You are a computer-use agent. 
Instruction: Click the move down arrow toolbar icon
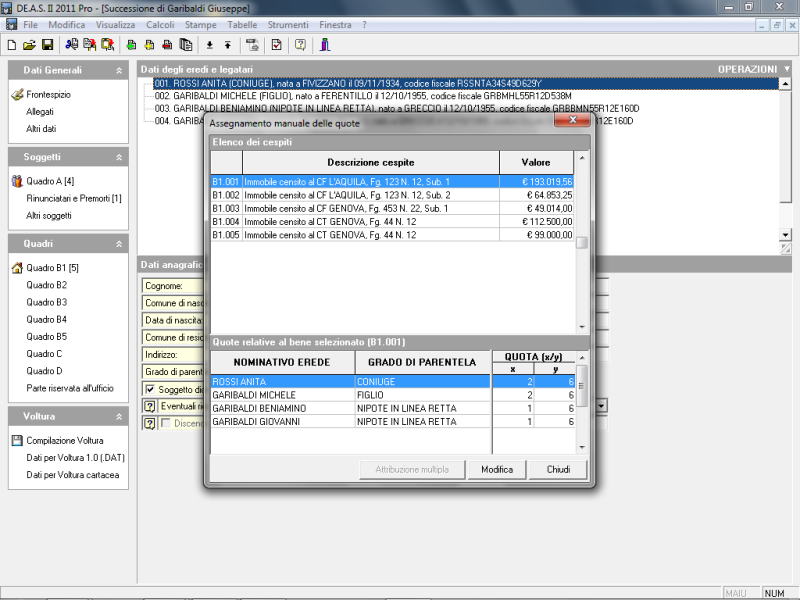[210, 45]
